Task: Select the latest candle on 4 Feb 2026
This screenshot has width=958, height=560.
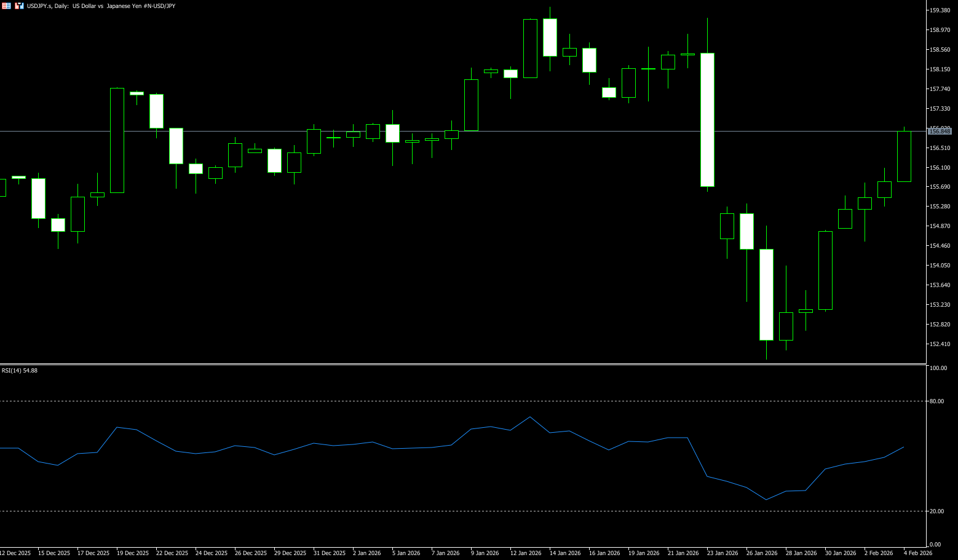Action: point(904,156)
